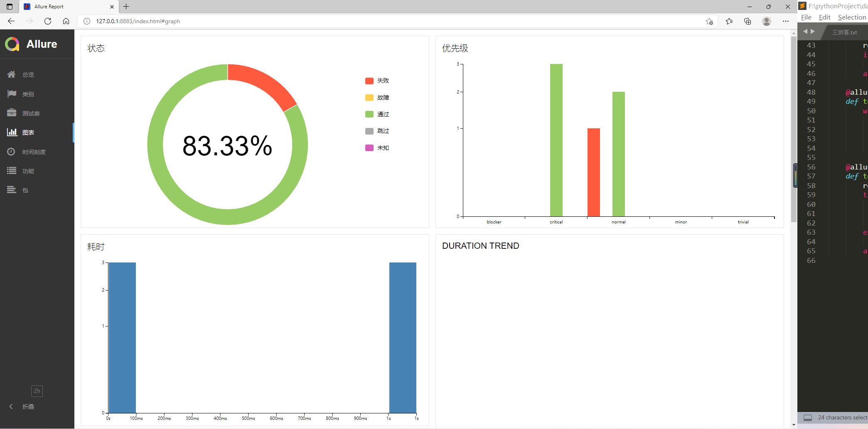This screenshot has height=429, width=868.
Task: Click the Allure logo icon
Action: [x=12, y=44]
